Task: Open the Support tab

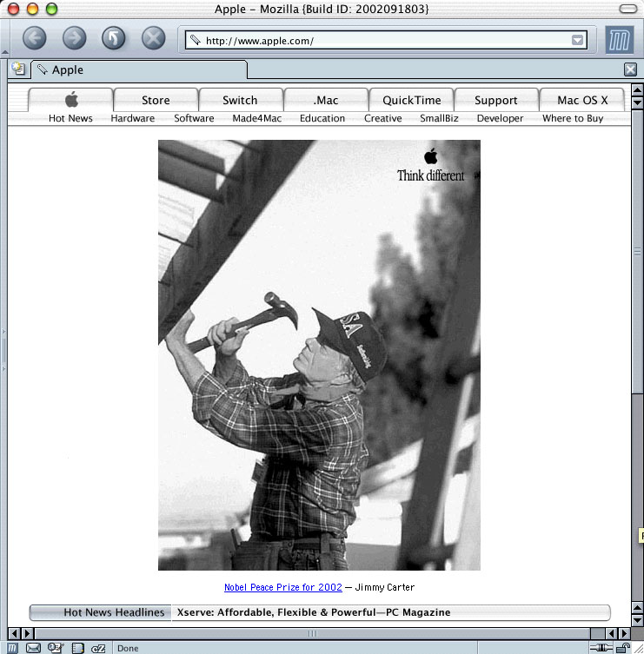Action: (496, 100)
